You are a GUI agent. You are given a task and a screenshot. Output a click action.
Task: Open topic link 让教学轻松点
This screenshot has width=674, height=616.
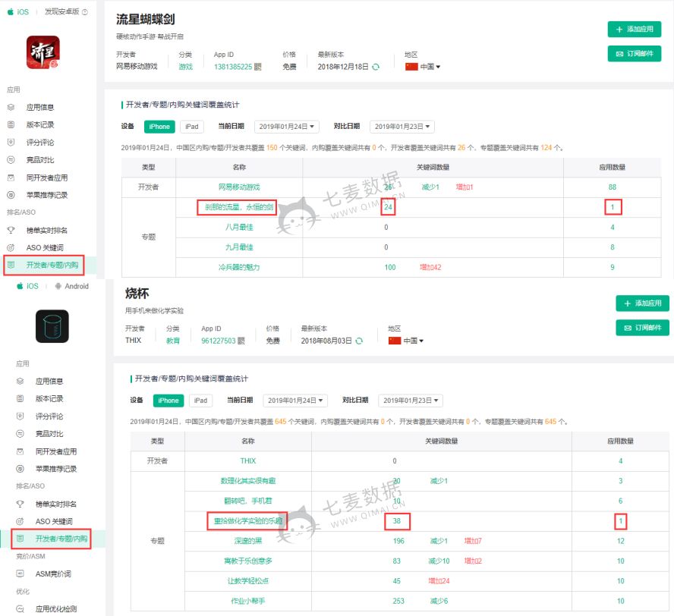248,581
